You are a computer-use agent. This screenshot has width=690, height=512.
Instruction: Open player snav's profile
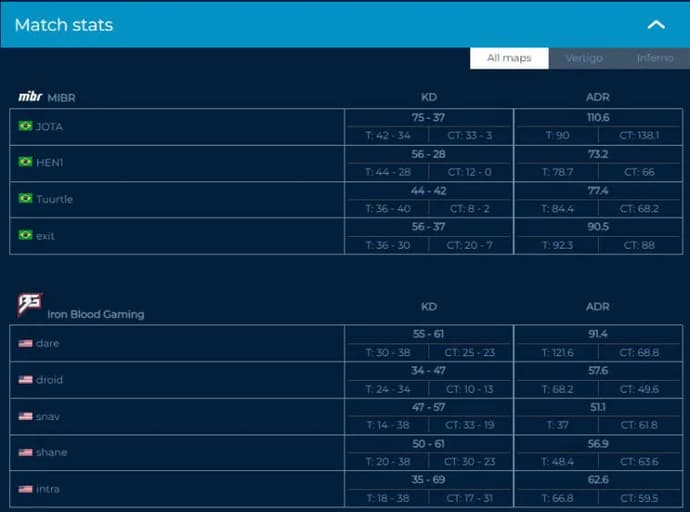point(48,416)
